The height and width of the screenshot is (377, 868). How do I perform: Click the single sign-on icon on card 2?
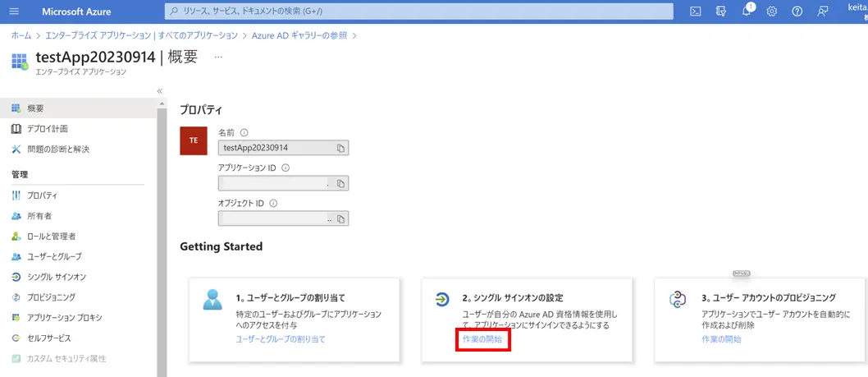click(442, 299)
